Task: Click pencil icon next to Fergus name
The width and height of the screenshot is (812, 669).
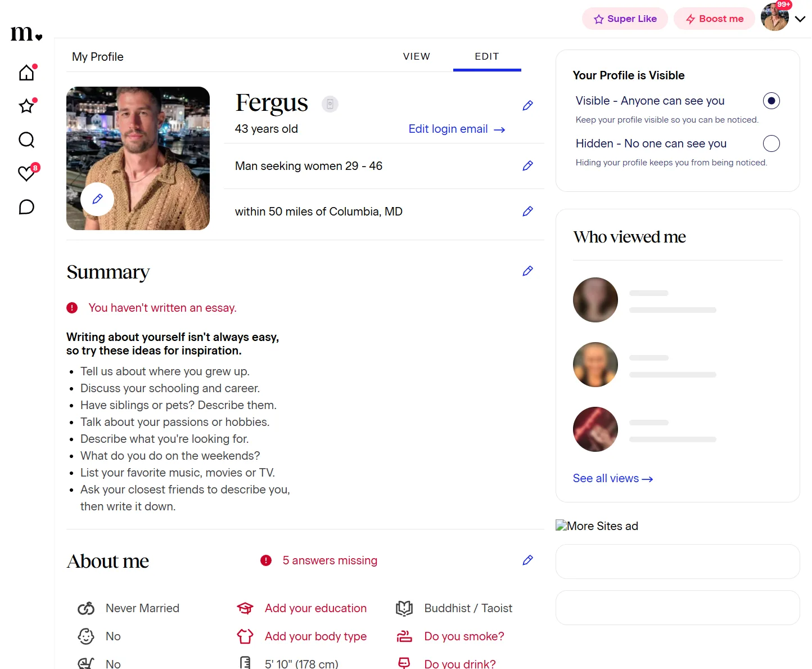Action: click(527, 106)
